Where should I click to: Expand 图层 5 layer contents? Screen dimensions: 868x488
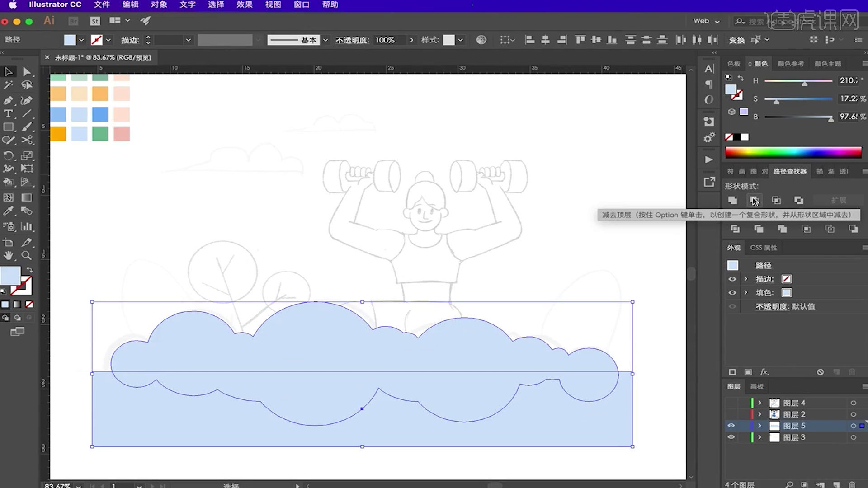760,426
